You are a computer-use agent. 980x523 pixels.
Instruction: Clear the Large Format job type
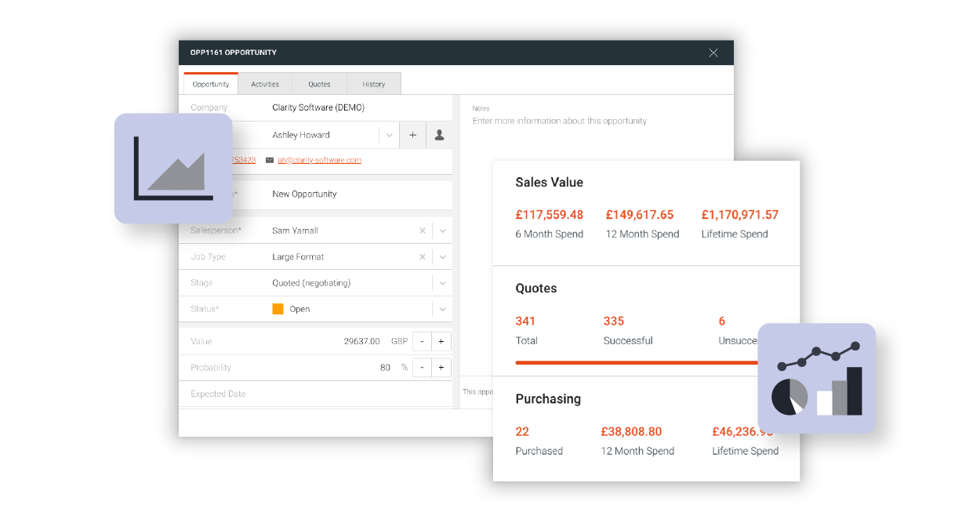point(423,256)
